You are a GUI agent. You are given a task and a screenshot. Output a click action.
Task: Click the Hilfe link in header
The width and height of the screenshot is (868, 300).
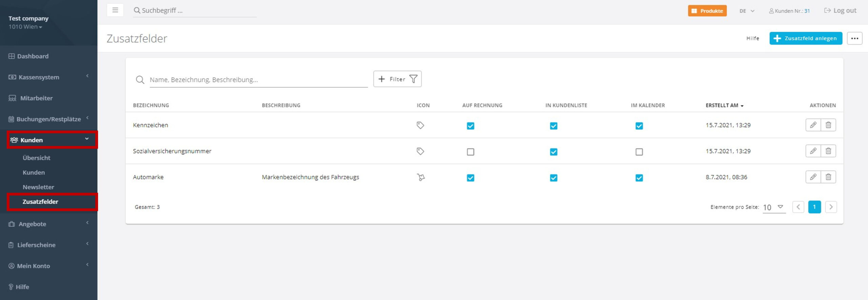pos(753,38)
